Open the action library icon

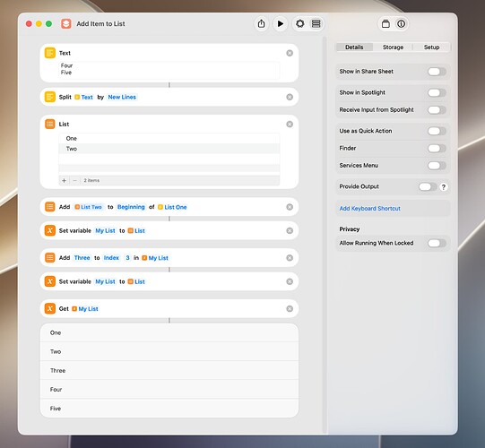tap(385, 24)
